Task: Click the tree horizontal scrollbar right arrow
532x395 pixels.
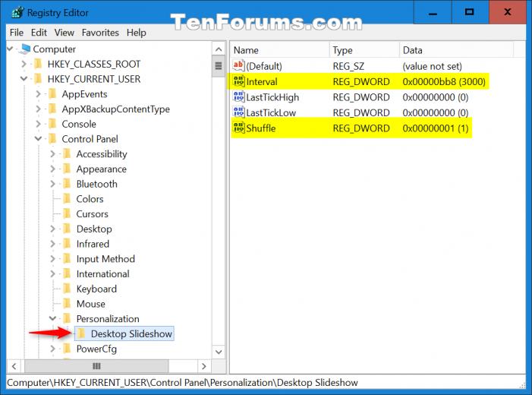Action: [x=204, y=366]
